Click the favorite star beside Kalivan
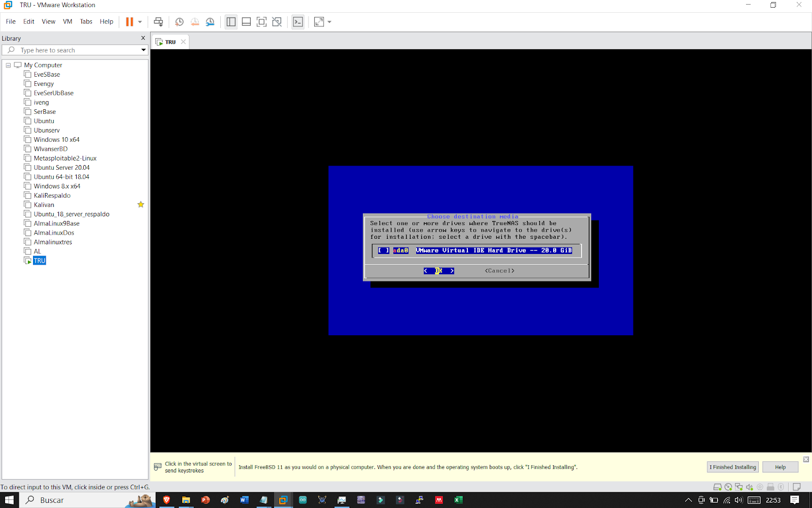The image size is (812, 508). tap(141, 204)
